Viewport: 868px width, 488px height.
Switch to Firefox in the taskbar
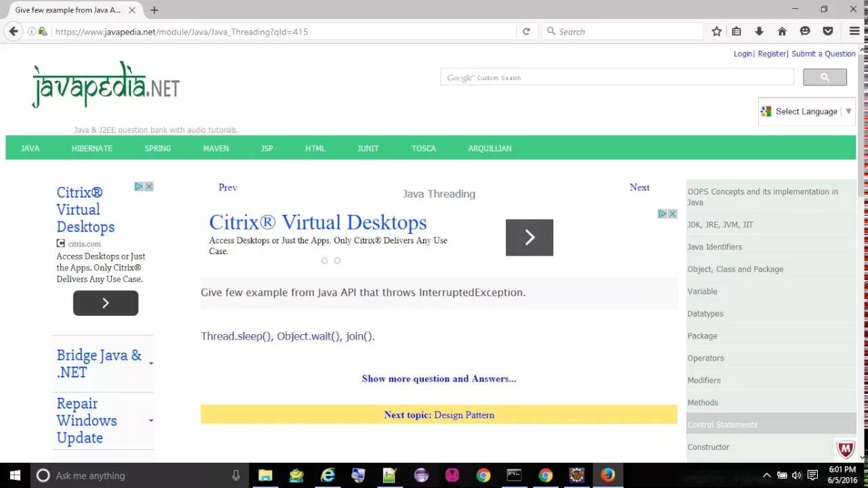608,476
